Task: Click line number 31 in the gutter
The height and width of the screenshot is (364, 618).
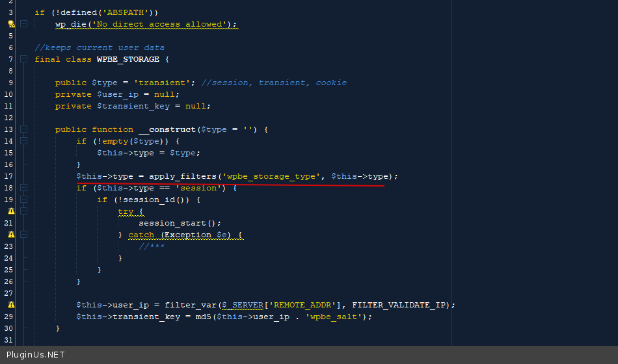Action: point(8,340)
